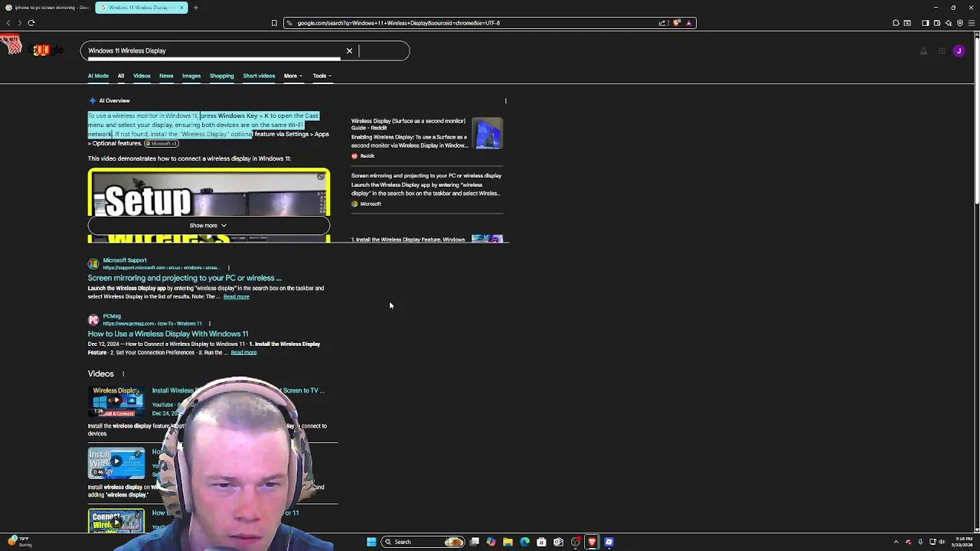The image size is (980, 551).
Task: Select the All results tab
Action: point(120,76)
